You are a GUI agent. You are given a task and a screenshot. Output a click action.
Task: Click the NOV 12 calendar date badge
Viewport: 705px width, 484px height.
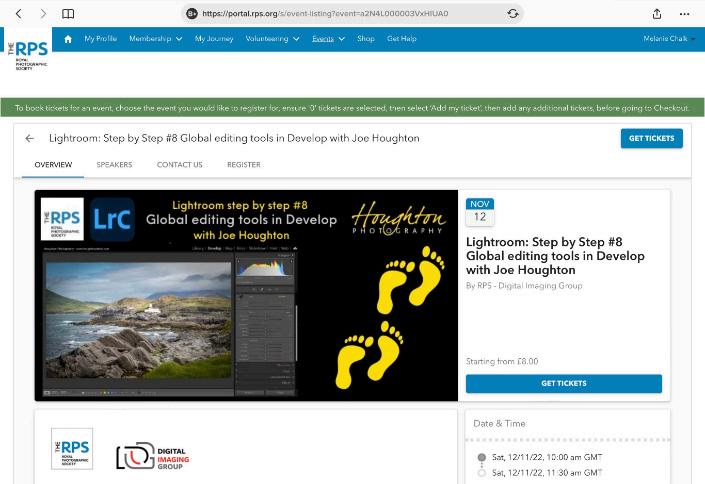(480, 212)
